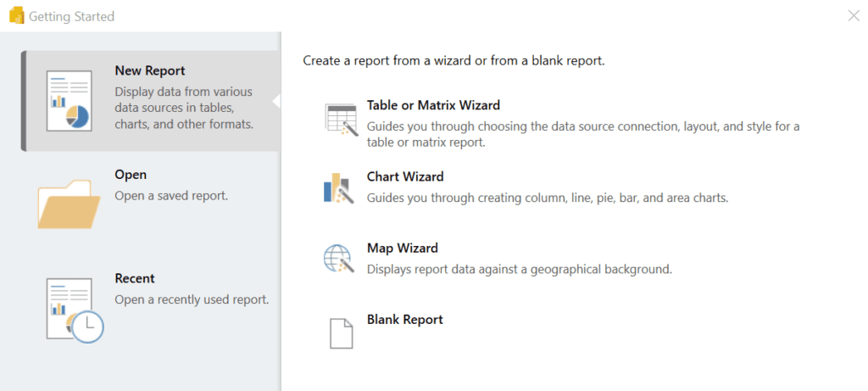
Task: Click the Blank Report page icon
Action: pyautogui.click(x=341, y=333)
